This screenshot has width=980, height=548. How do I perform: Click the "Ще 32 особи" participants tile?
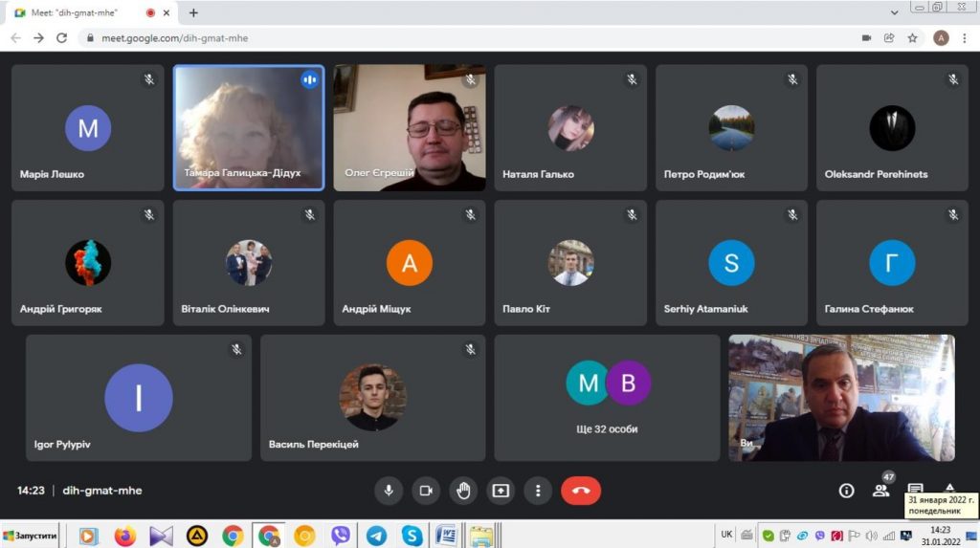607,398
